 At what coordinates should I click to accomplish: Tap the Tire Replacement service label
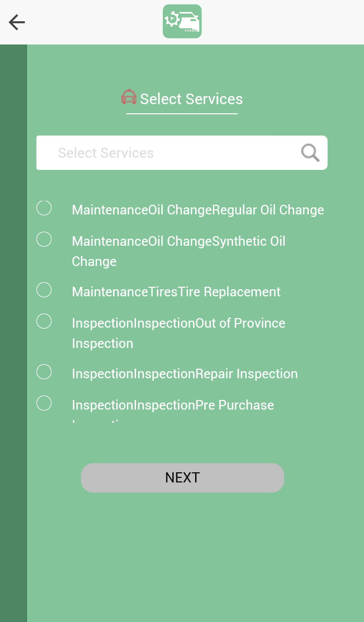point(176,292)
